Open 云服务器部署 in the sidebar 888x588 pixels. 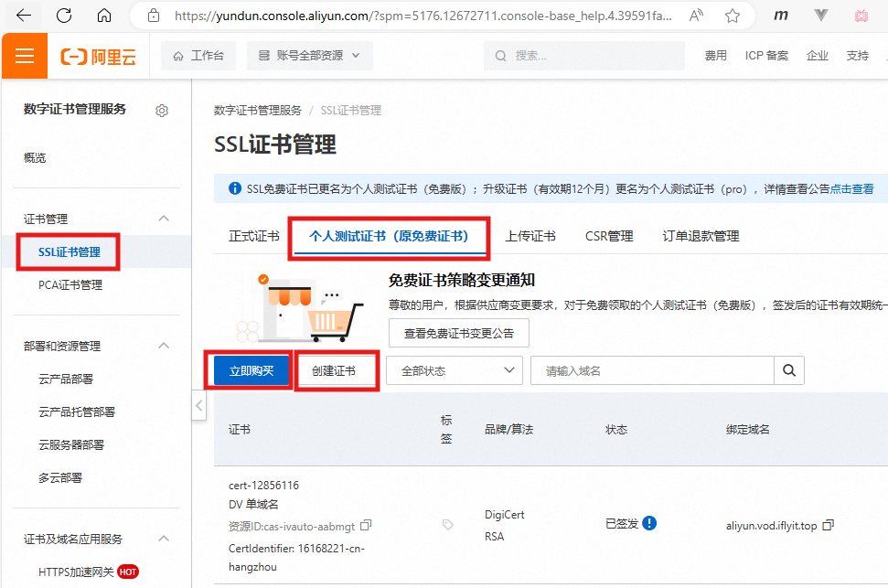coord(71,444)
